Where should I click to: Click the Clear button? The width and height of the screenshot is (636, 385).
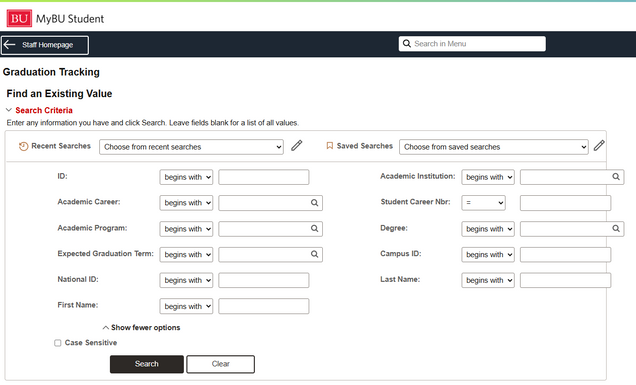click(x=221, y=364)
